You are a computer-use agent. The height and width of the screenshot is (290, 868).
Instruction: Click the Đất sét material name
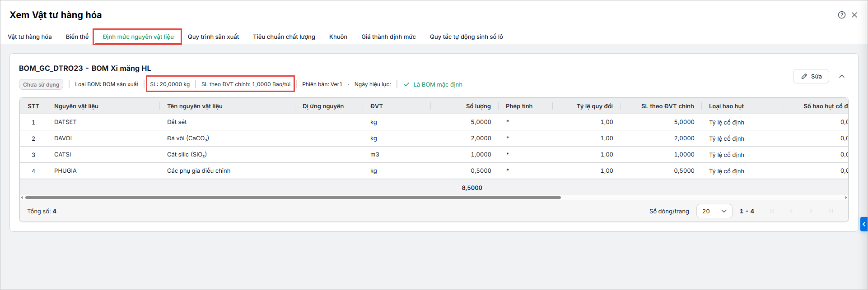[177, 122]
